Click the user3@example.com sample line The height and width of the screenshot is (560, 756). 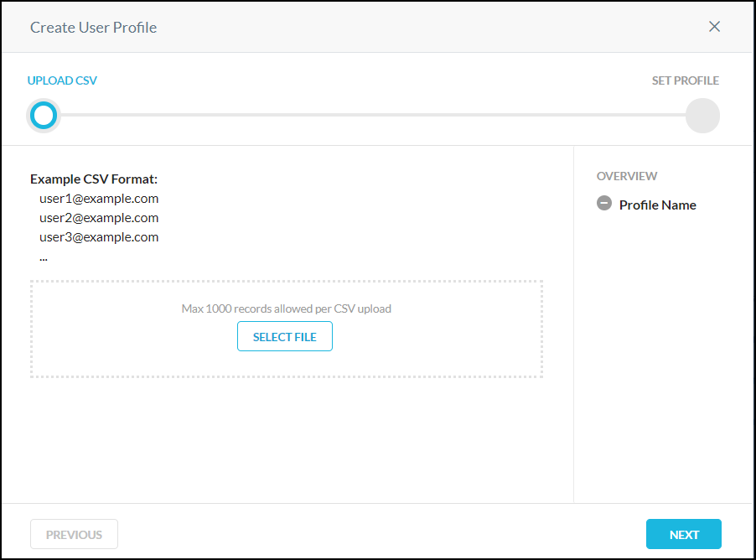[x=99, y=237]
